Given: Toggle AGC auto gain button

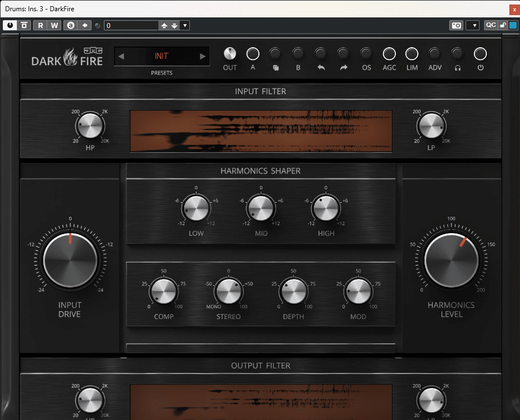Looking at the screenshot, I should pos(389,54).
